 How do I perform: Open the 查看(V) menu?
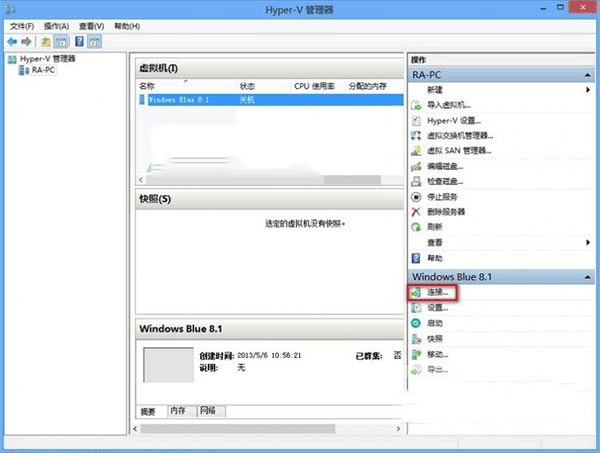[91, 26]
